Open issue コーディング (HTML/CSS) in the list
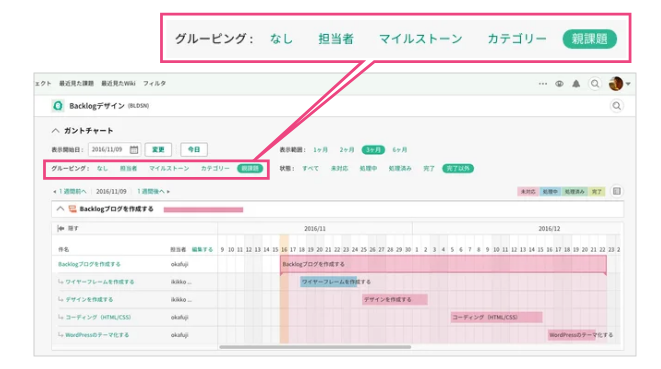Screen dimensions: 661x369 point(98,317)
